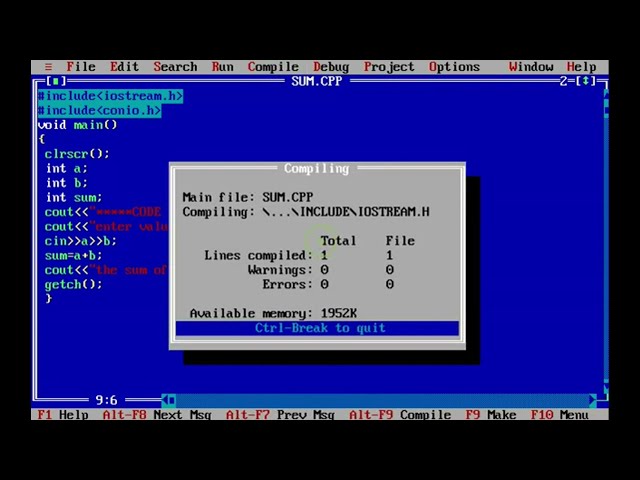Click the horizontal scrollbar track
Screen dimensions: 640x480
pos(382,400)
